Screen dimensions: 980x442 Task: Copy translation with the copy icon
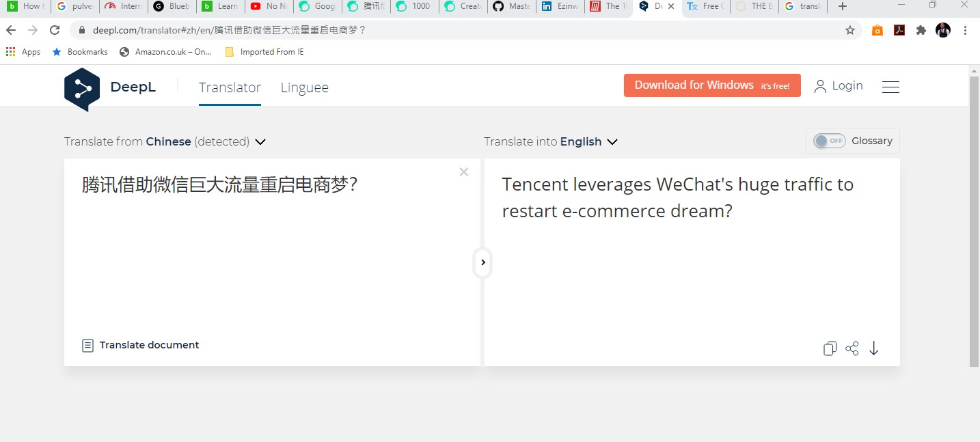click(x=830, y=348)
